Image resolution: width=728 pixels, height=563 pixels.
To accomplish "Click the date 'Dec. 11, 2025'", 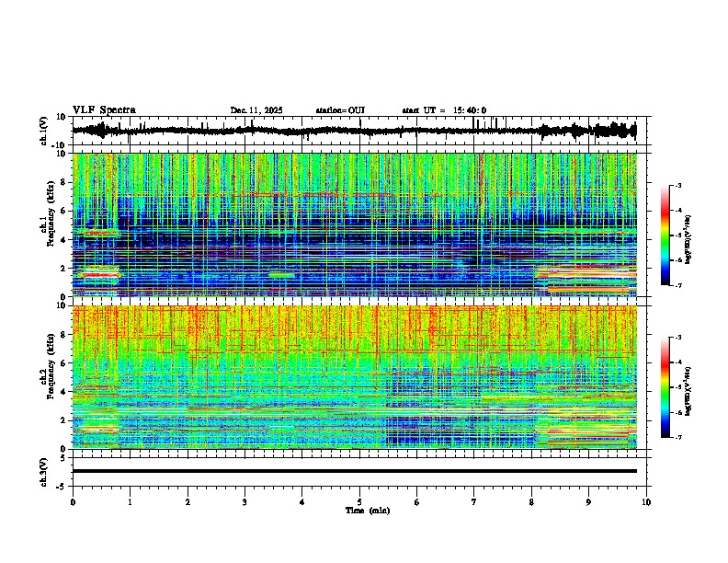I will point(256,110).
